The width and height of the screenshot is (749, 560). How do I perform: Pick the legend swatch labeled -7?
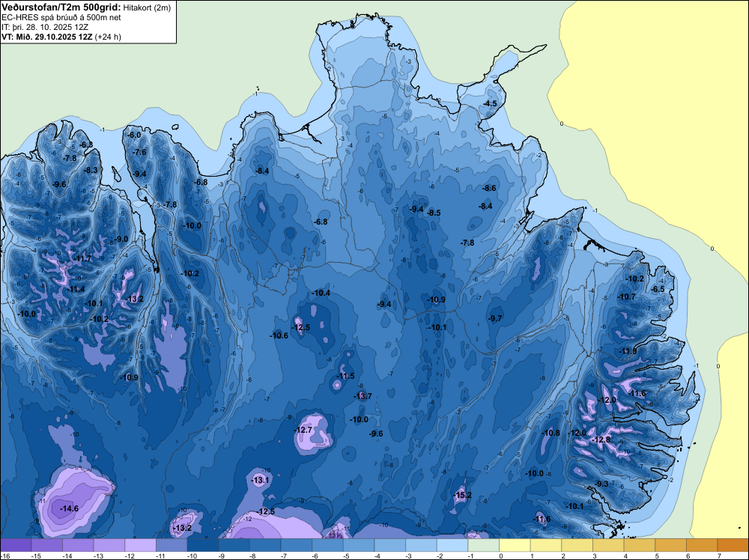[x=296, y=545]
